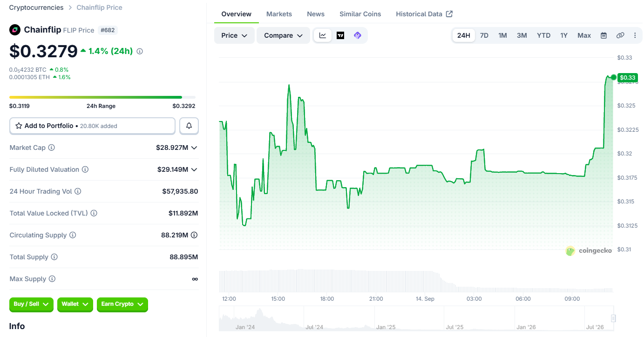Click the $0.3279 current price text
The image size is (644, 337).
coord(43,51)
